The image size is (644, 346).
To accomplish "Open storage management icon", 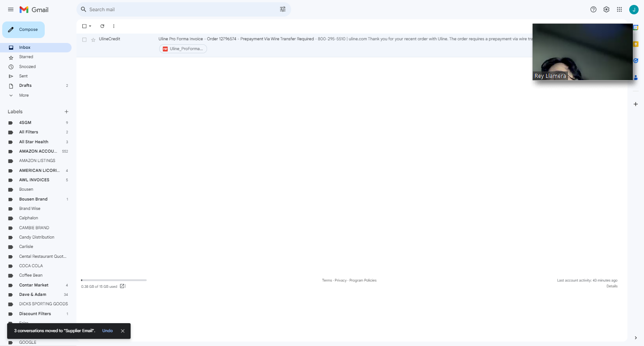I will point(122,286).
